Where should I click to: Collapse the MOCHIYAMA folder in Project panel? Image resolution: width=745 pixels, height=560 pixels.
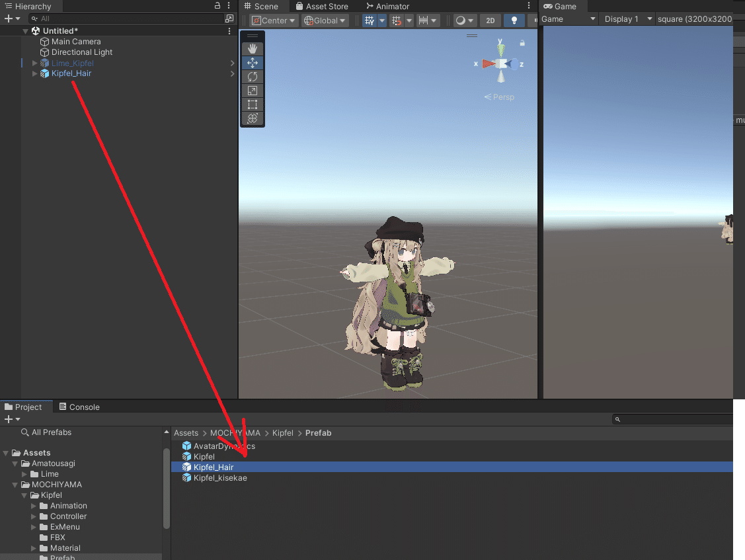pos(14,484)
